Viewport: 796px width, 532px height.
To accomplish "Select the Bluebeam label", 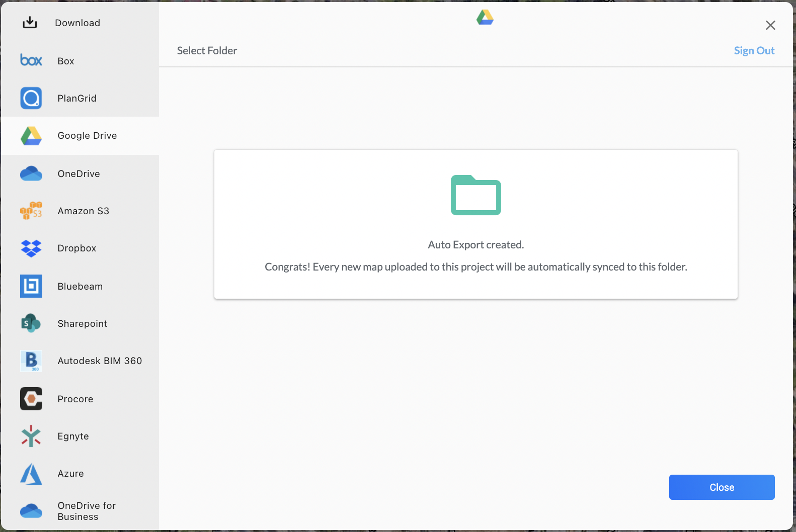I will click(x=80, y=286).
